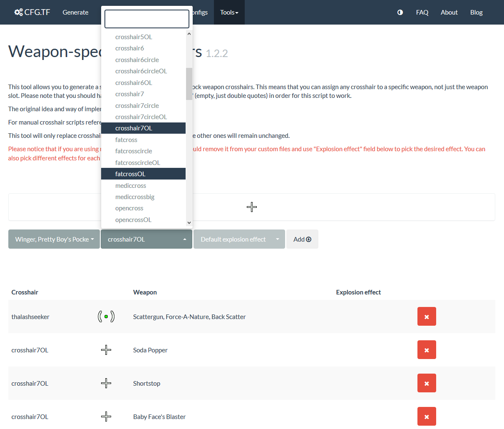Select mediccross option
This screenshot has height=429, width=504.
pyautogui.click(x=143, y=185)
